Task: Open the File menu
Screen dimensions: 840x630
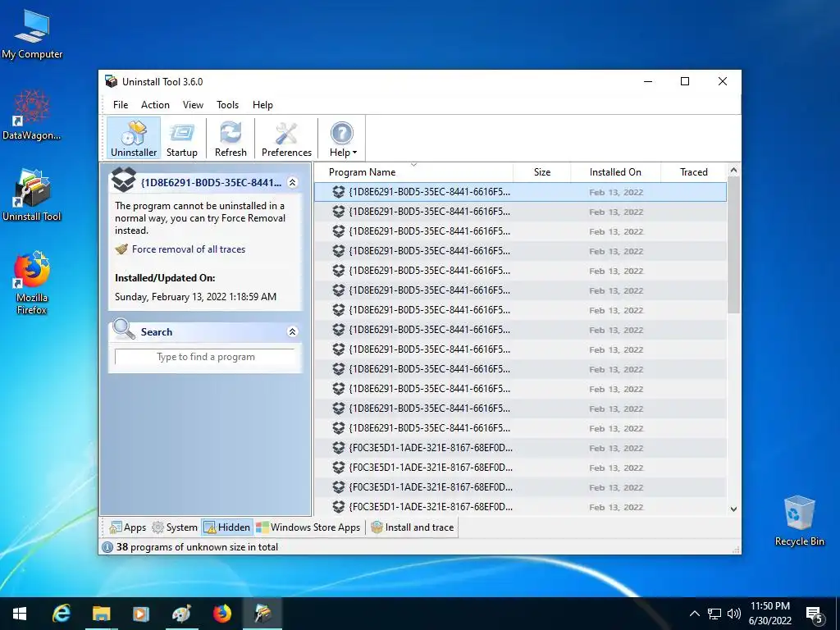Action: point(121,105)
